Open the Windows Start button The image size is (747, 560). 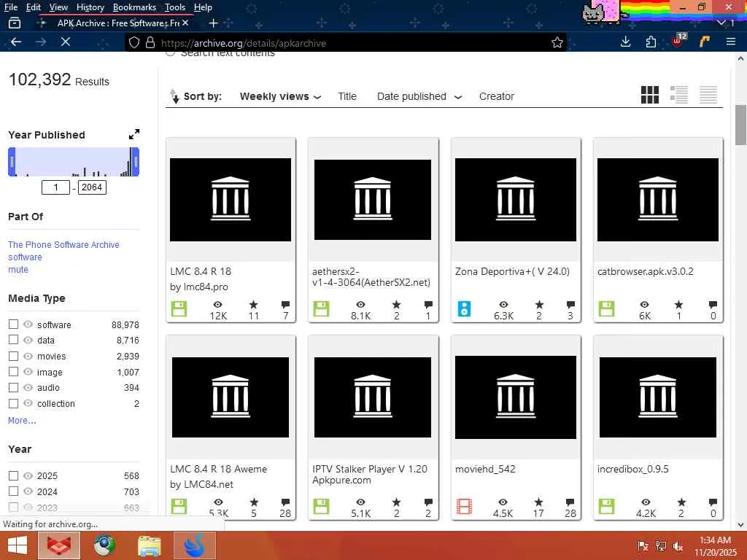pos(18,545)
